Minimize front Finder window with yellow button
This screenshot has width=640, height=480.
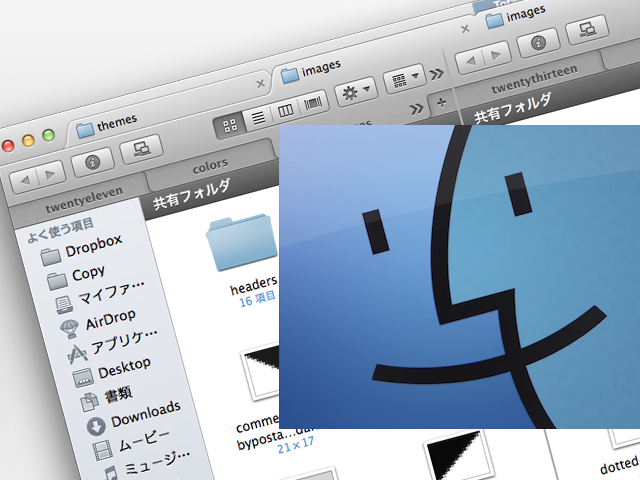point(28,140)
